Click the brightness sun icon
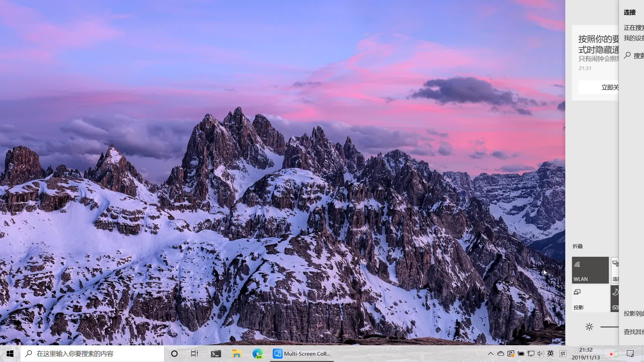This screenshot has height=362, width=644. (589, 327)
